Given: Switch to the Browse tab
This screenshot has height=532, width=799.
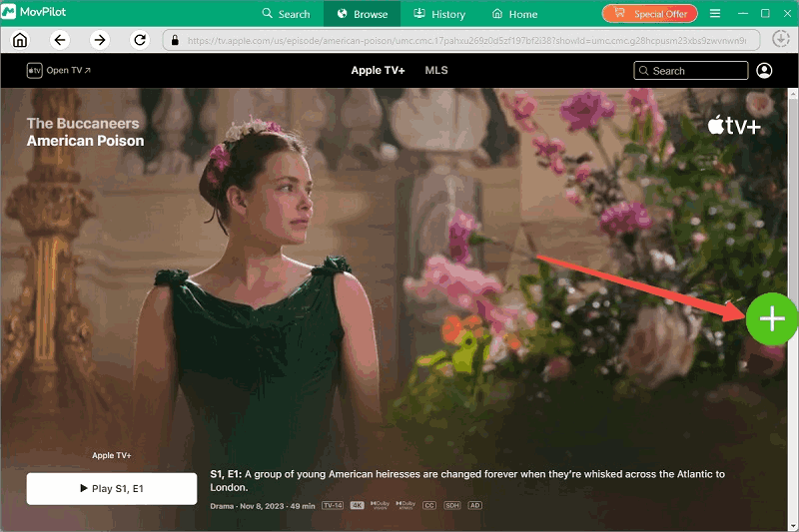Looking at the screenshot, I should (x=362, y=14).
